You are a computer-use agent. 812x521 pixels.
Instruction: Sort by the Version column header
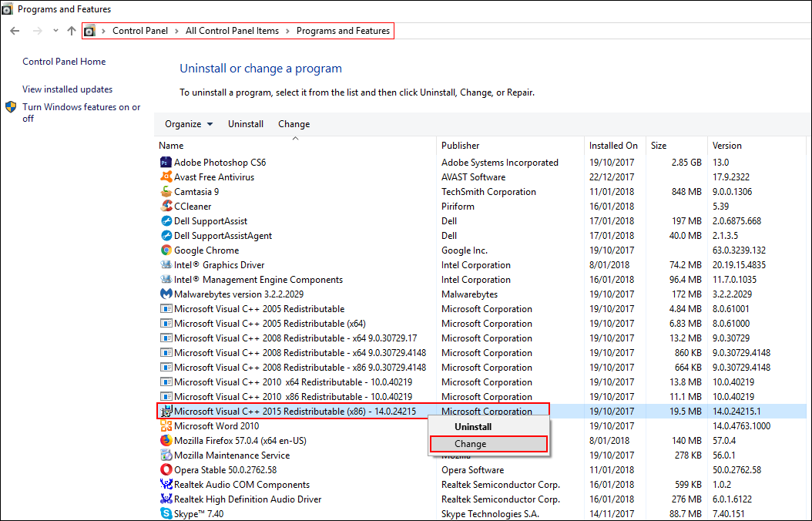[x=757, y=146]
